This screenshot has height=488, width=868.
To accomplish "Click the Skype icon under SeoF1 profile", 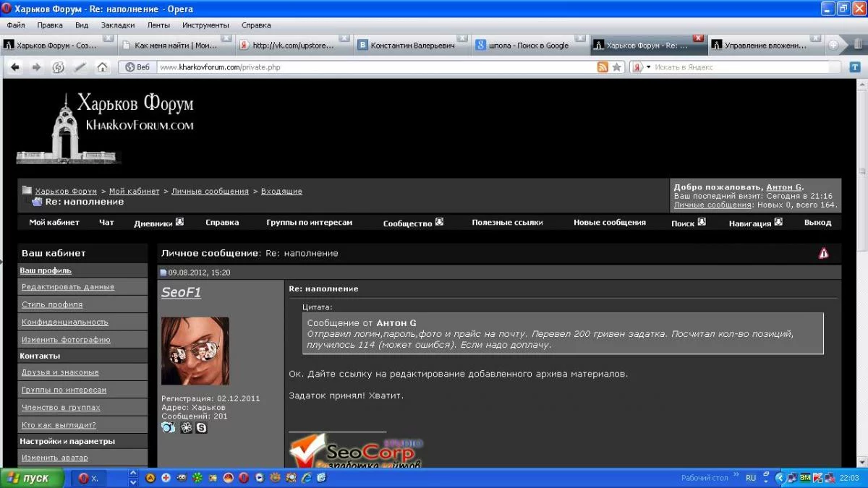I will (202, 428).
